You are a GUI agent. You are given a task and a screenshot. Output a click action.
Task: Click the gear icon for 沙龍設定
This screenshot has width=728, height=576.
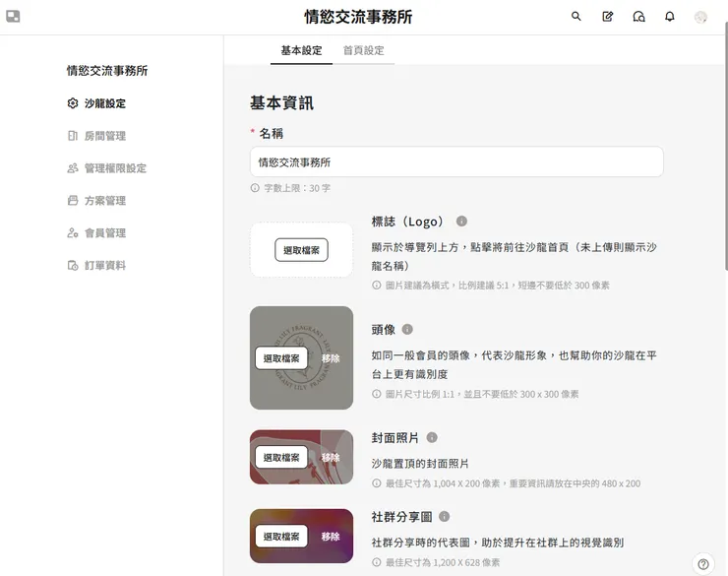[73, 103]
